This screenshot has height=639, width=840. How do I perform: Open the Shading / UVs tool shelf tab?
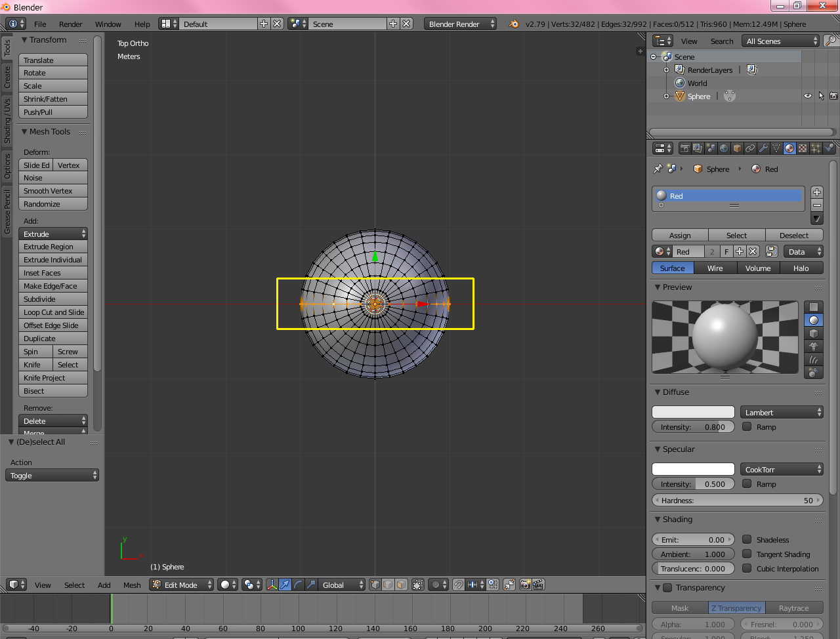tap(7, 121)
